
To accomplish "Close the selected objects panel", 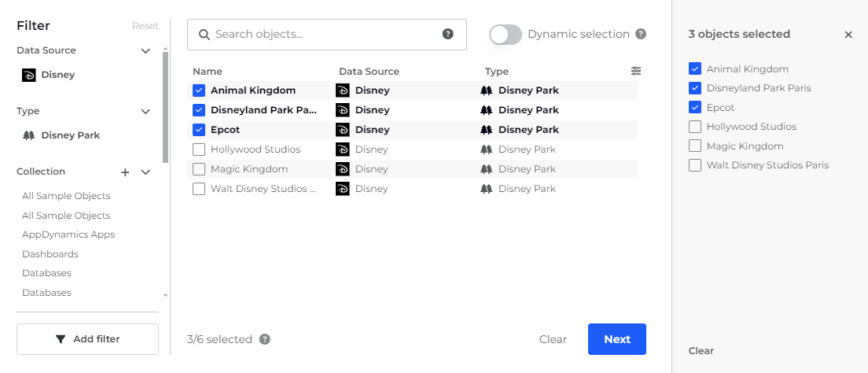I will [x=848, y=35].
